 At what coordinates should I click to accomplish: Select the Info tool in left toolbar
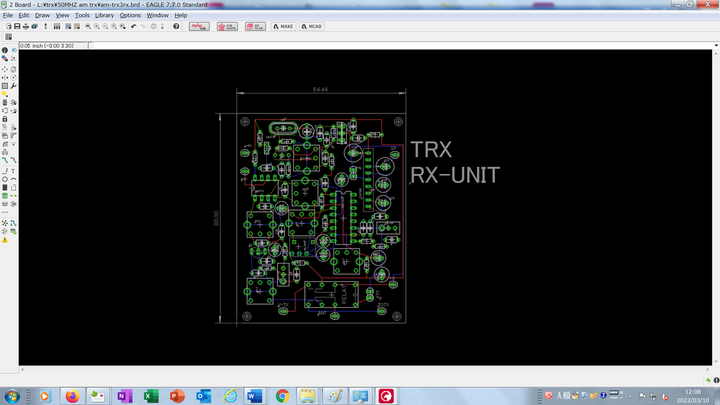click(5, 50)
